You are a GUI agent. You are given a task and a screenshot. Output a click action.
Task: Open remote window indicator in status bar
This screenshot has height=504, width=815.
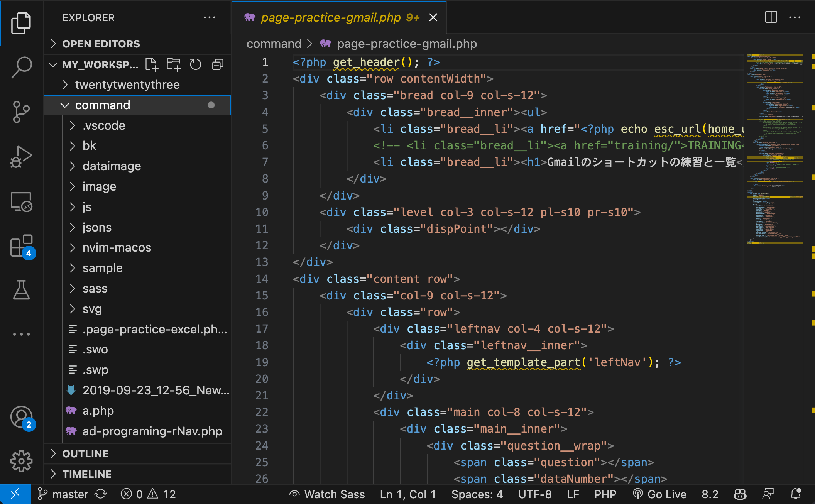coord(15,494)
